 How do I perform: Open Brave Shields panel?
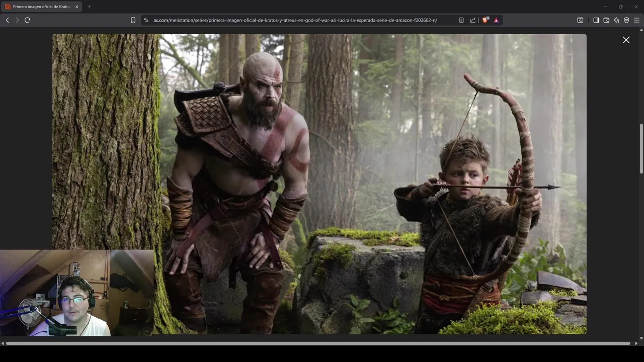pyautogui.click(x=486, y=20)
